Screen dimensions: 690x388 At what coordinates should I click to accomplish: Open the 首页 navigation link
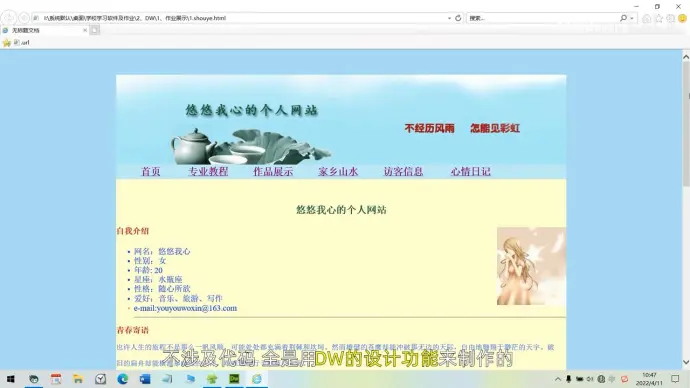(150, 172)
